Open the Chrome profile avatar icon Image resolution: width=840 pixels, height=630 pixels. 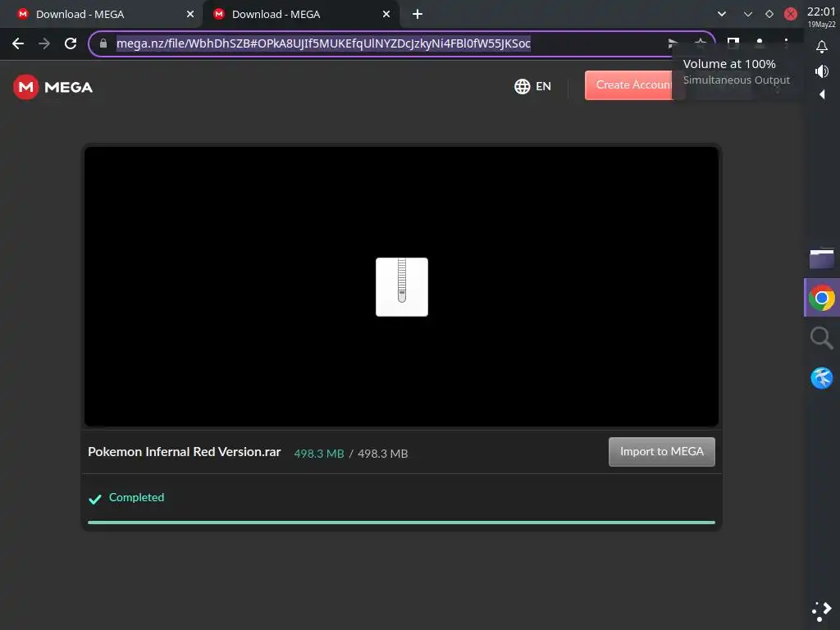[760, 43]
